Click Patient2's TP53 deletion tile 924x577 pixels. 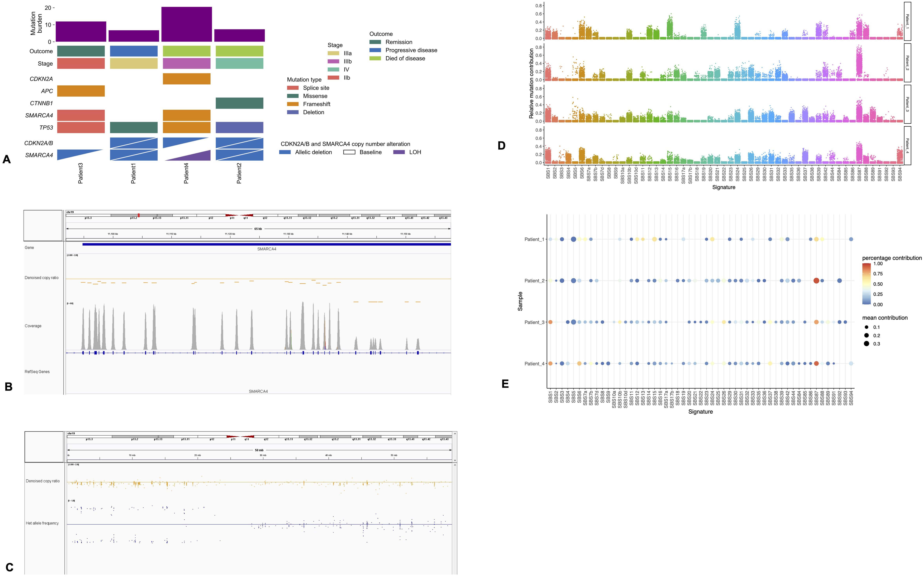click(x=239, y=128)
